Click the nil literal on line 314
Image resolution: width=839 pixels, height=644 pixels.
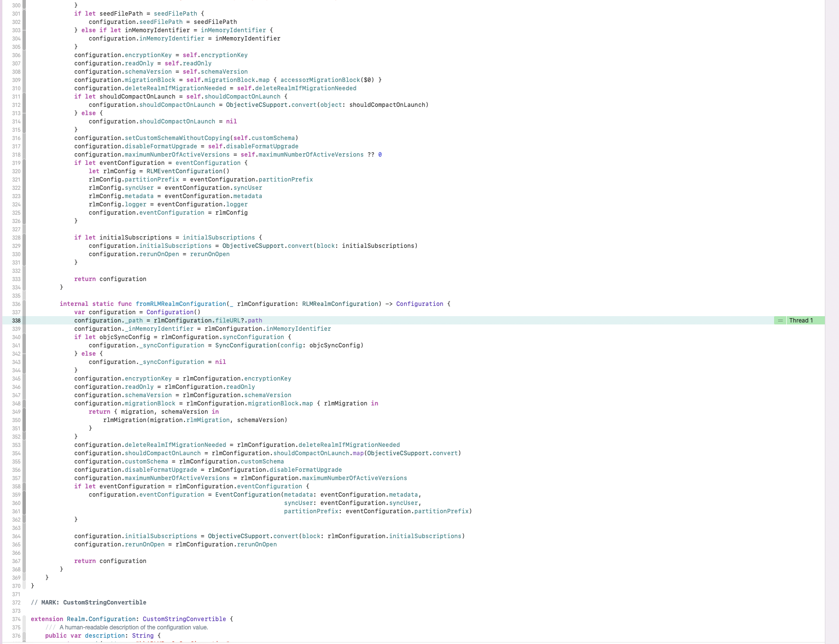(x=231, y=121)
